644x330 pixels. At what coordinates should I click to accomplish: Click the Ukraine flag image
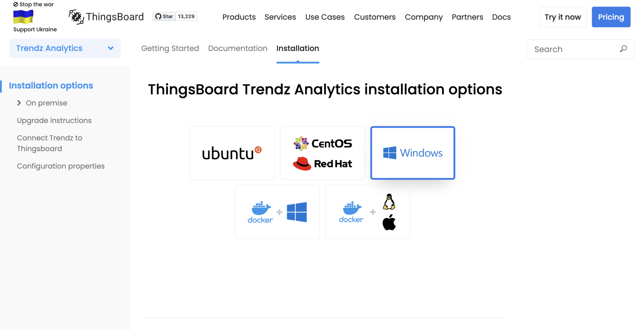(x=23, y=17)
